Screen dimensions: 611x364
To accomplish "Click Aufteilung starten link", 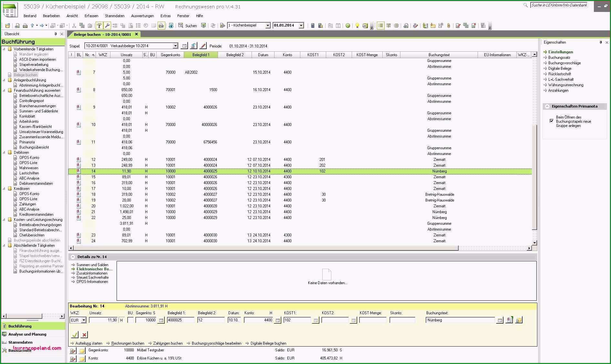I will pos(88,343).
